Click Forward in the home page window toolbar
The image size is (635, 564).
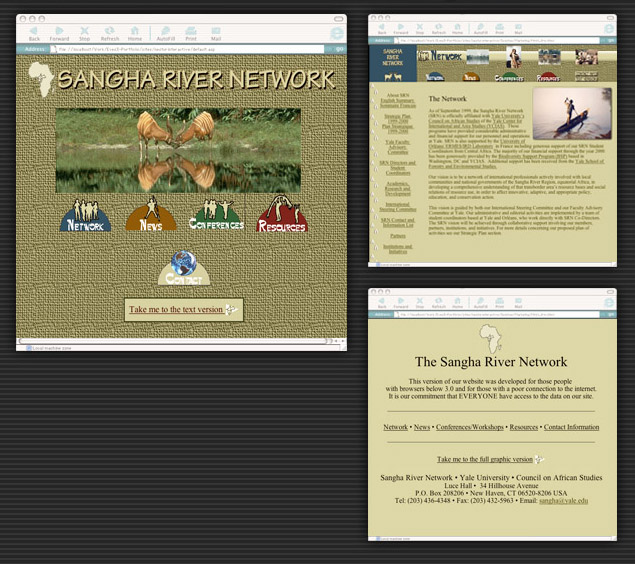(x=59, y=34)
